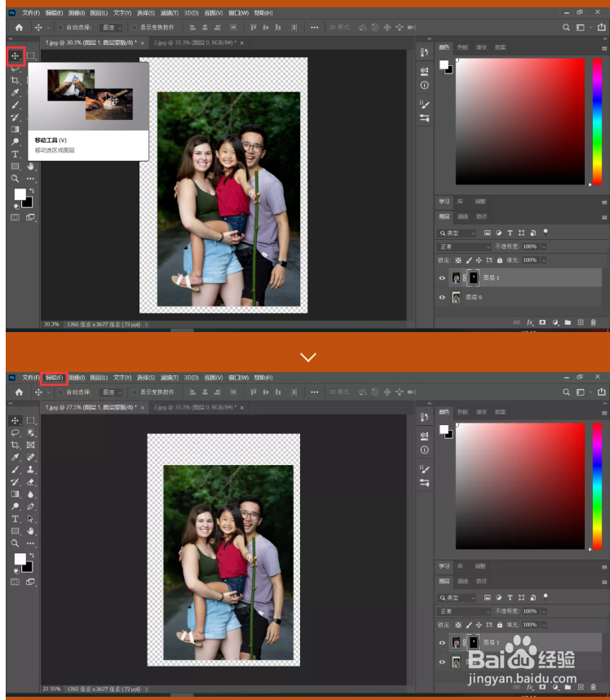Open the 类型 filter dropdown in lower Layers panel
This screenshot has width=610, height=700.
(x=457, y=598)
